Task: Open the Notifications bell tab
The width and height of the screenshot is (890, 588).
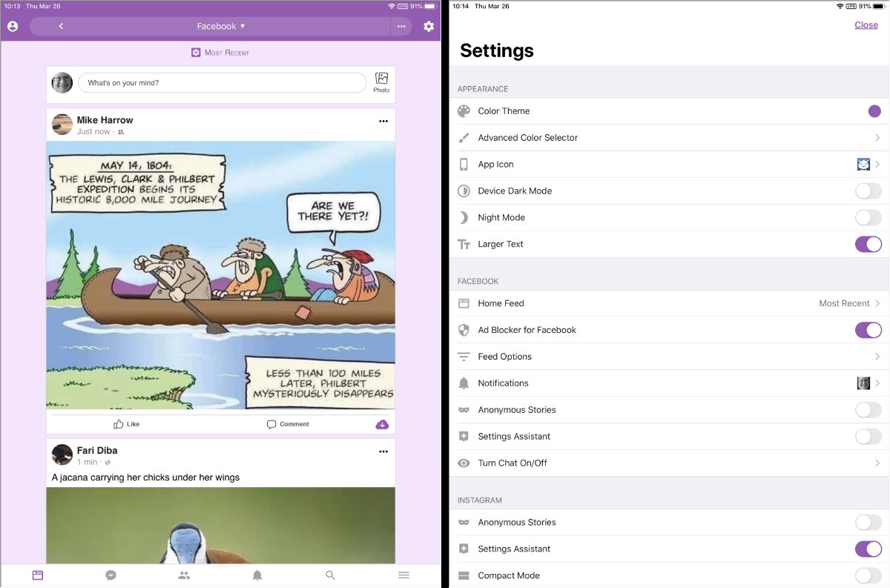Action: pyautogui.click(x=257, y=575)
